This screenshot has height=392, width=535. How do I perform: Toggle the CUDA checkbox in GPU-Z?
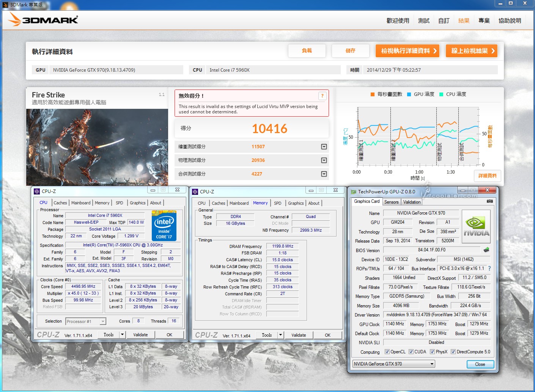(411, 352)
